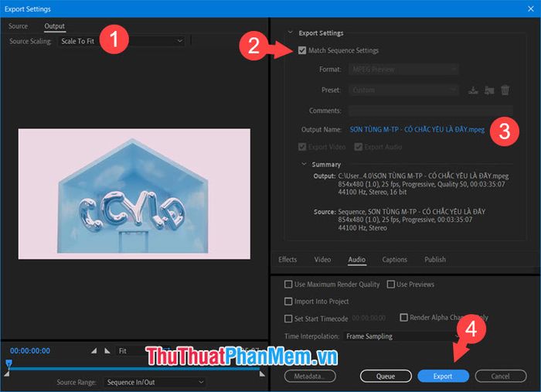The width and height of the screenshot is (541, 392).
Task: Collapse the Export Settings section
Action: click(x=291, y=32)
